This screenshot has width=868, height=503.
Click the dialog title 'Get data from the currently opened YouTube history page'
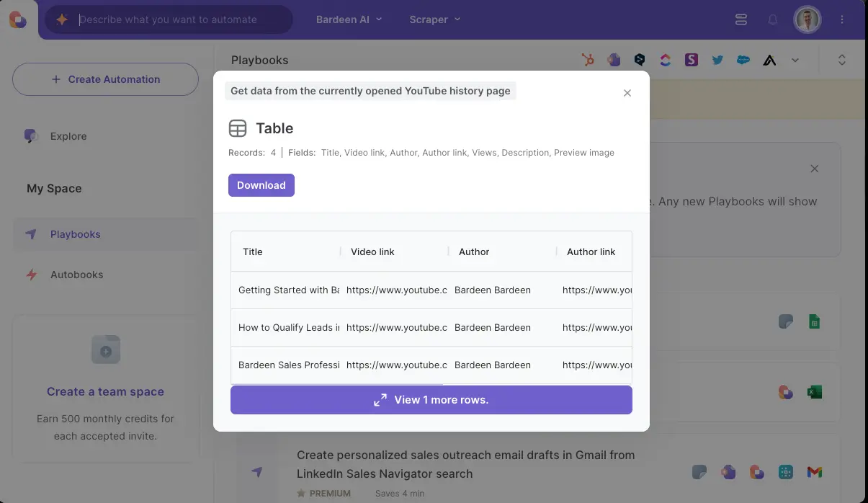pos(370,91)
